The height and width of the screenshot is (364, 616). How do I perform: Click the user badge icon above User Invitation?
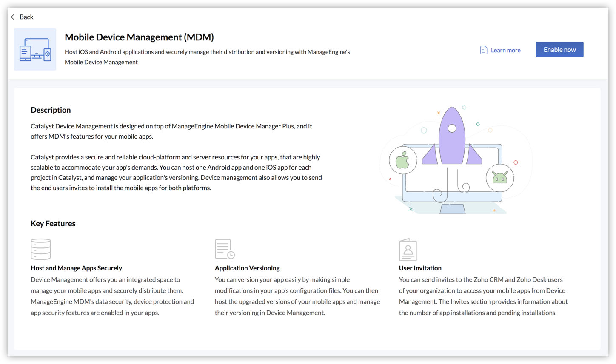[408, 250]
